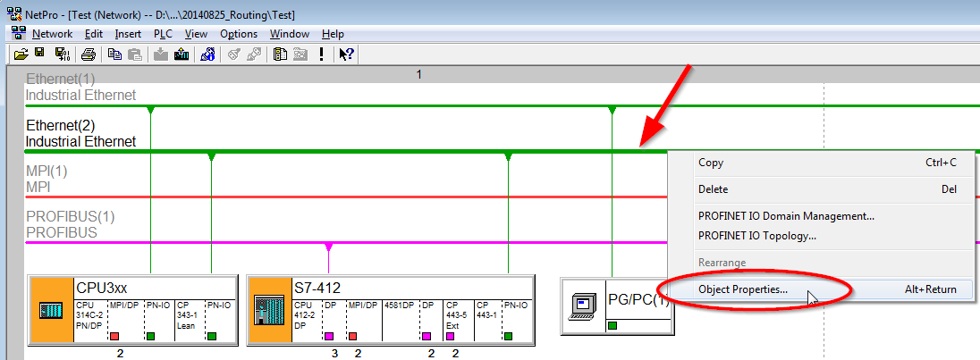
Task: Choose Copy in the context menu
Action: [821, 163]
